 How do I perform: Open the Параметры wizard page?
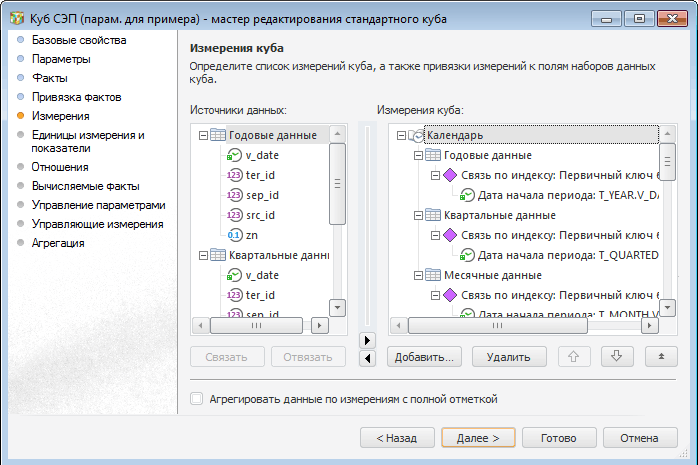tap(61, 59)
